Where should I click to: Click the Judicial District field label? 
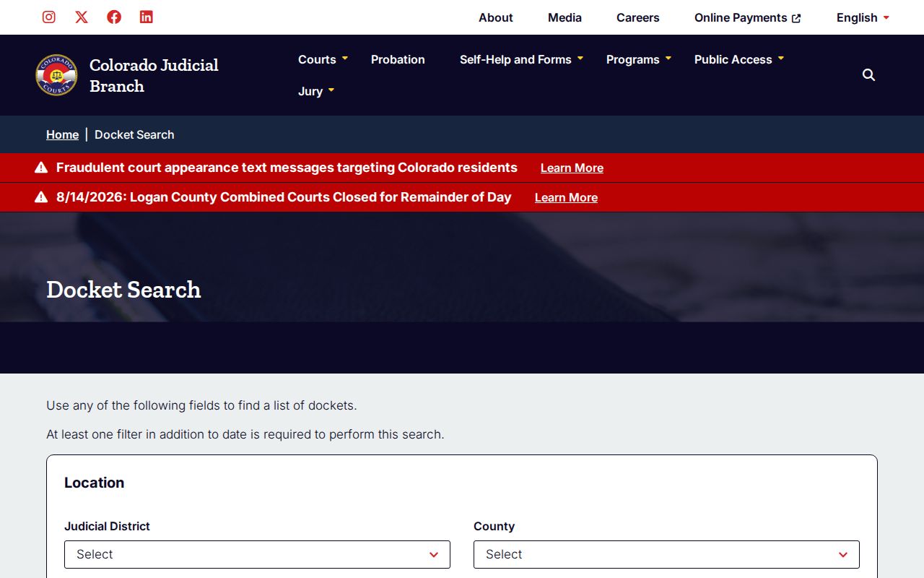tap(107, 526)
